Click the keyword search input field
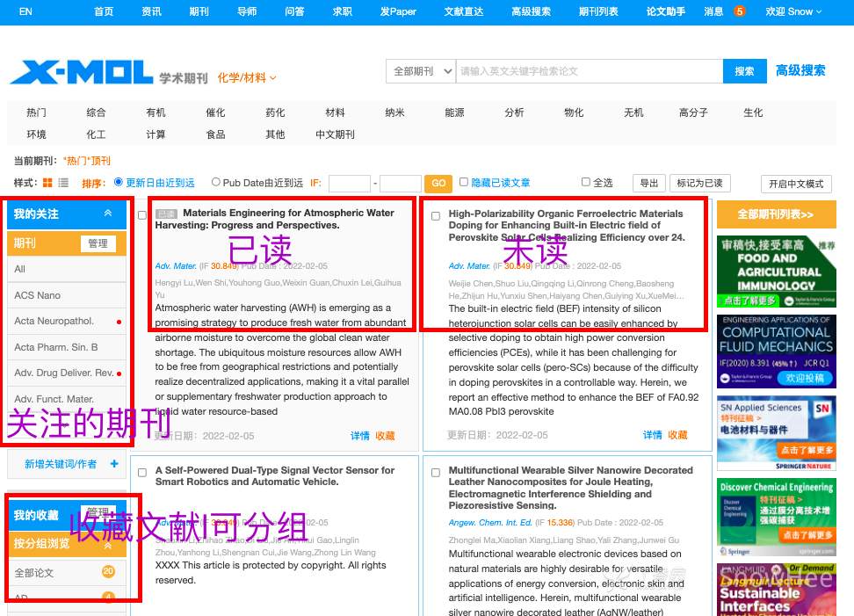Screen dimensions: 854x616 [589, 71]
